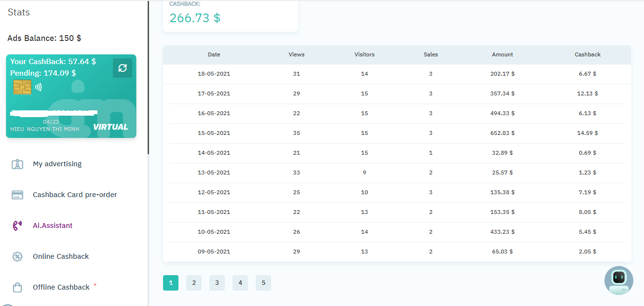Click the 32.89 $ amount cell
Viewport: 644px width, 306px height.
coord(503,153)
